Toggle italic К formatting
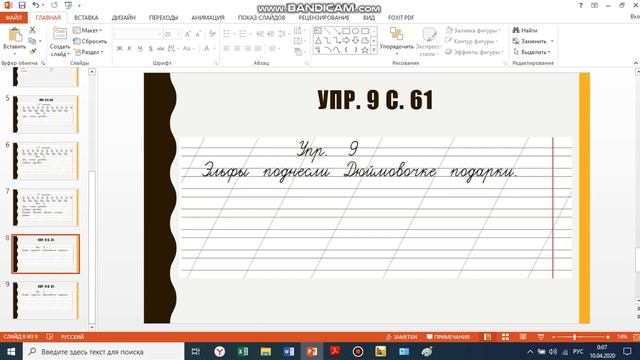 (129, 49)
